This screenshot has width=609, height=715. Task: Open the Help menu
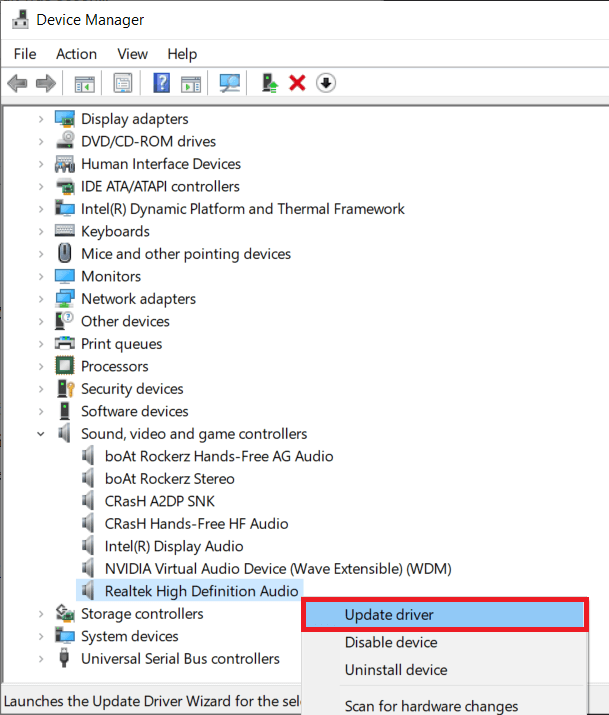click(x=182, y=54)
